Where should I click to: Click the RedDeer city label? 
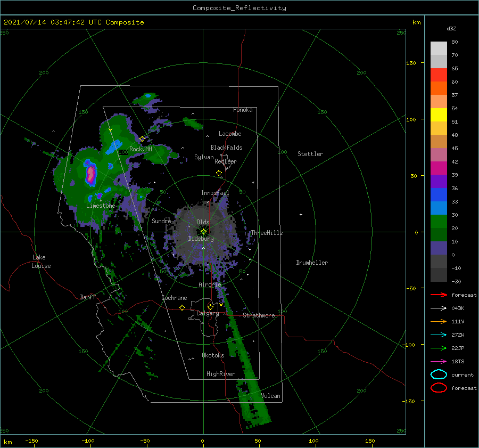coord(226,161)
